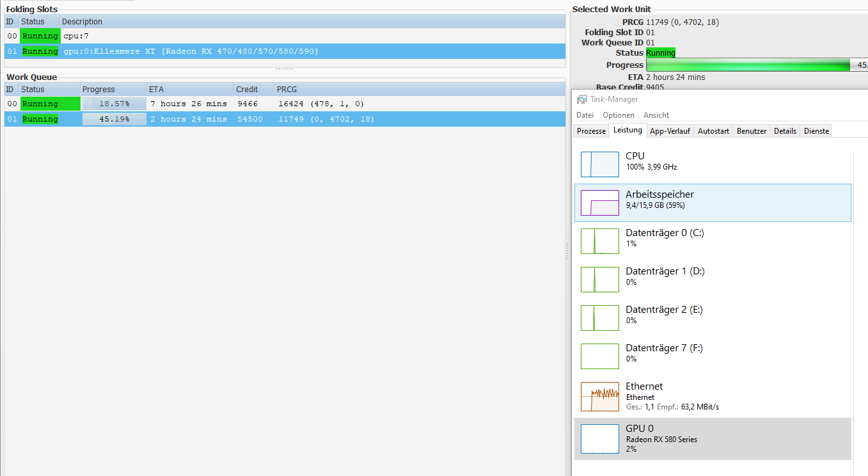Switch to the Autostart tab
This screenshot has height=476, width=868.
pos(713,131)
